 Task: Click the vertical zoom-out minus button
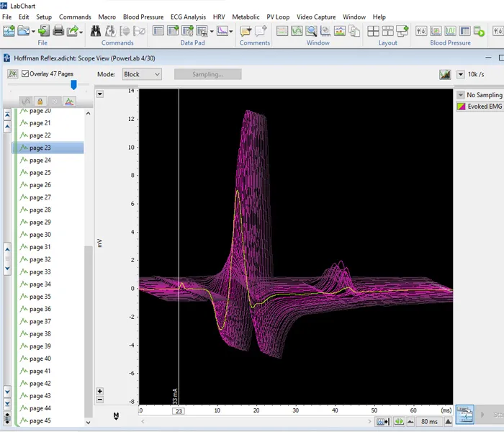[x=100, y=400]
